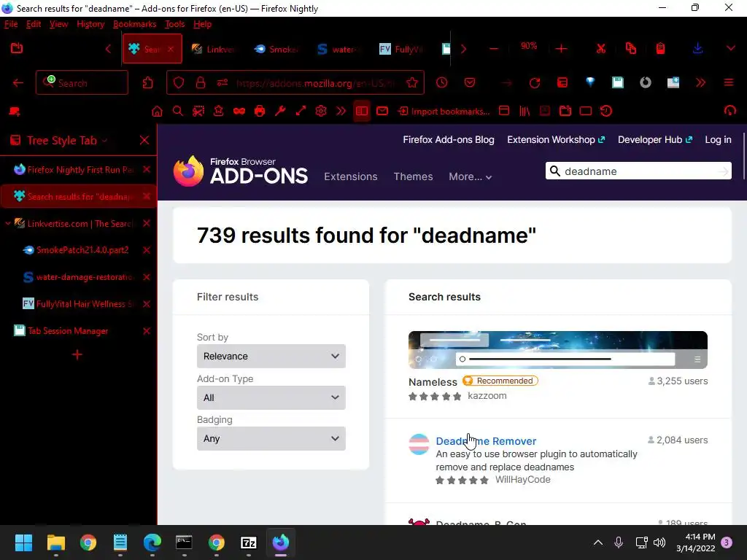
Task: Click the copy icon in the tab bar
Action: [631, 49]
